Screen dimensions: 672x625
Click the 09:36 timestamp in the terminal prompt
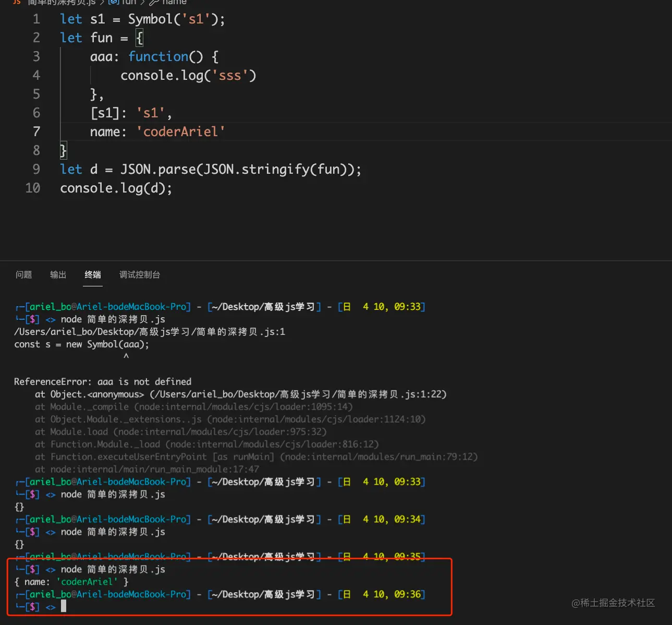[407, 595]
